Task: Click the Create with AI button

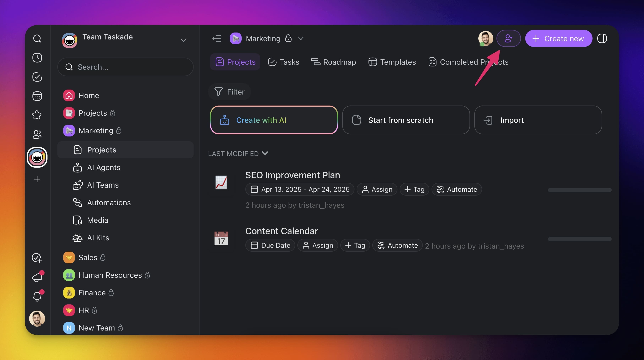Action: (x=274, y=120)
